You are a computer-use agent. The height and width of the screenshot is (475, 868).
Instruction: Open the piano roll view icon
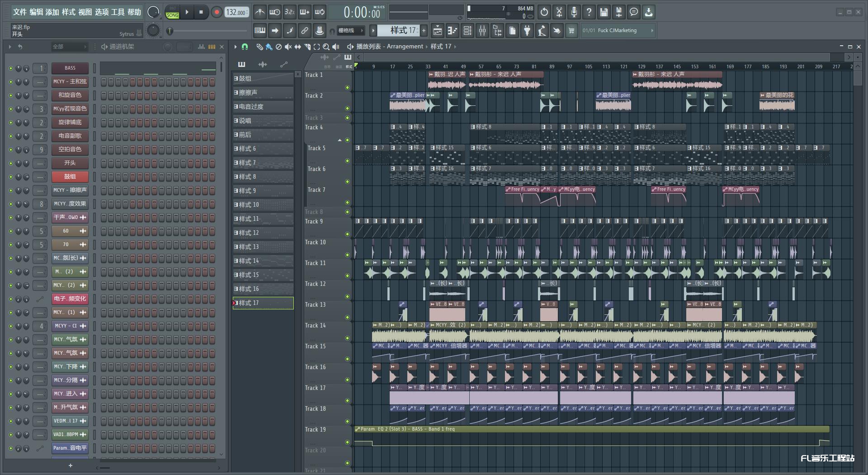(x=453, y=31)
